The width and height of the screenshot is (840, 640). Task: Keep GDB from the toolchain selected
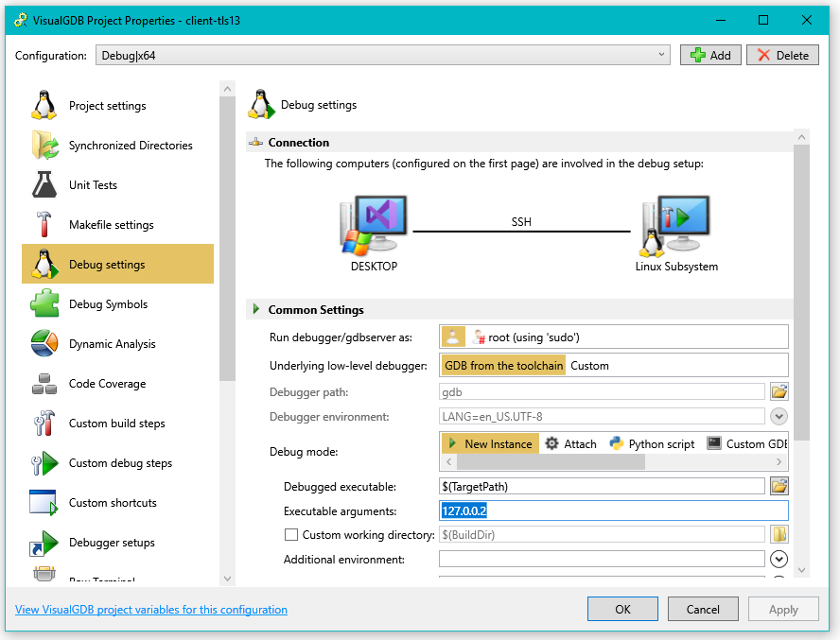504,364
